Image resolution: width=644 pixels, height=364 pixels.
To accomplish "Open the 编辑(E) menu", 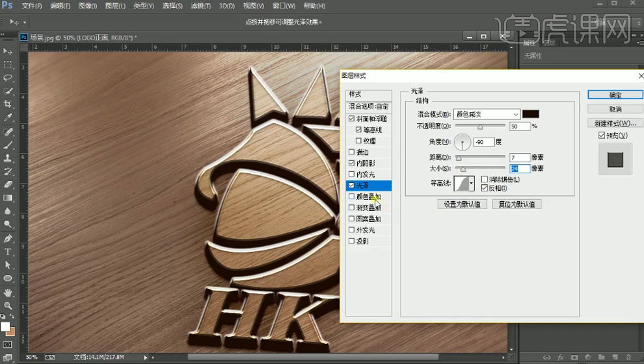I will point(60,6).
